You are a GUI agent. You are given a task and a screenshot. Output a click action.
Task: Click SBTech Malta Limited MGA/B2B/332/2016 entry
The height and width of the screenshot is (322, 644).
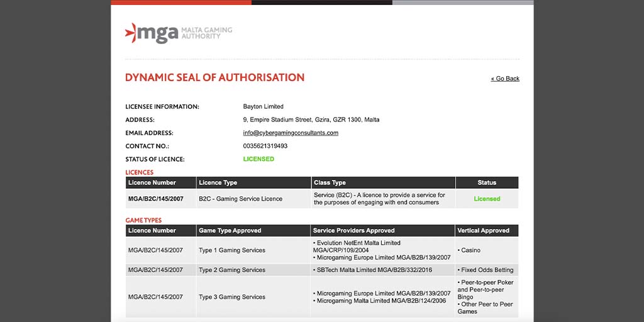tap(372, 270)
